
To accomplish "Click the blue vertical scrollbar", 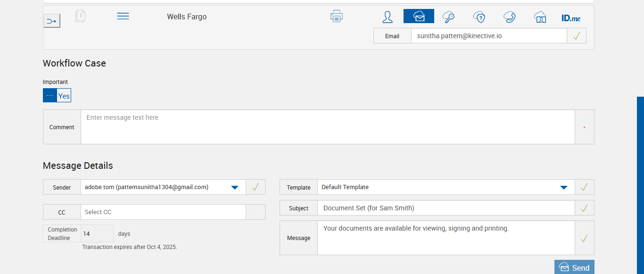I will coord(640,184).
